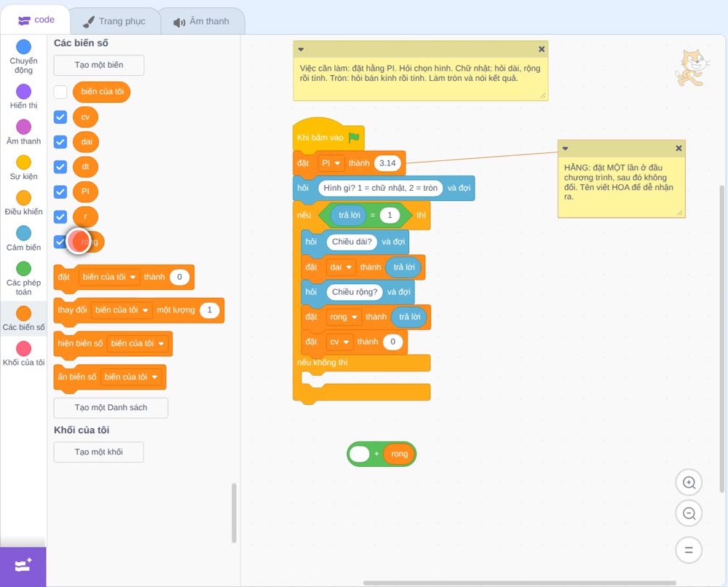Image resolution: width=728 pixels, height=587 pixels.
Task: Switch to the code tab
Action: 36,20
